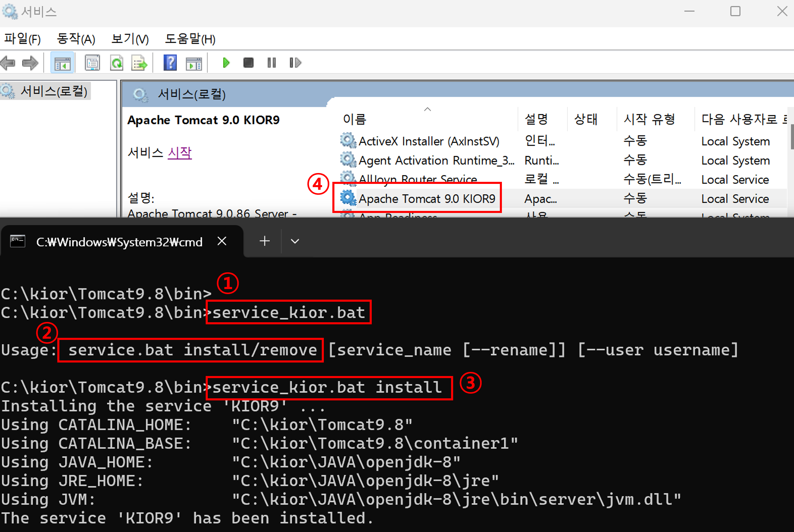794x532 pixels.
Task: Select 서비스(로컬) in the left tree
Action: 53,91
